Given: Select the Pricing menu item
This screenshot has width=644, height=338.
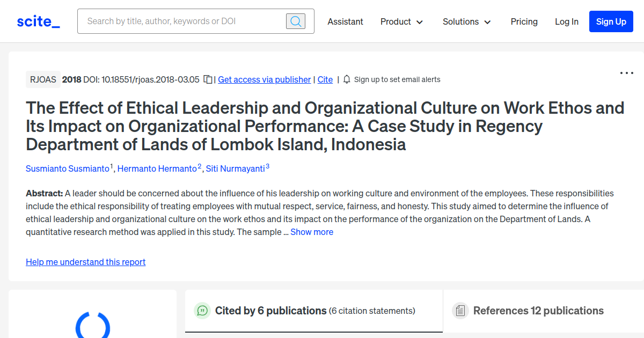Looking at the screenshot, I should click(524, 21).
